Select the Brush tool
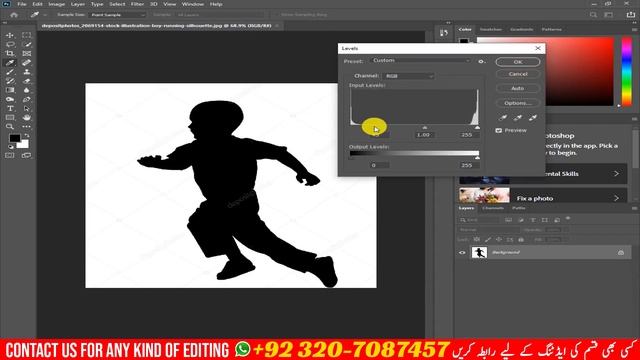This screenshot has width=640, height=360. [x=10, y=72]
